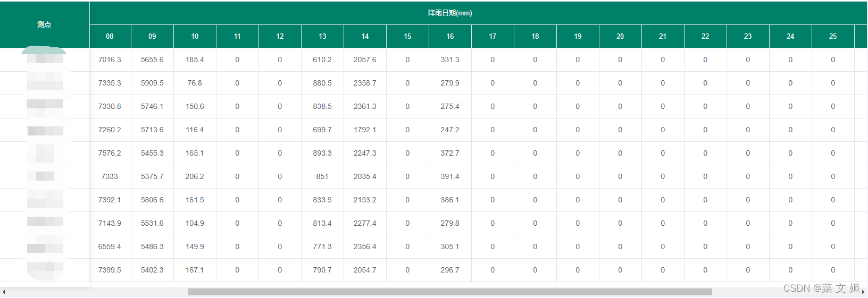Select cell value 7143.9
This screenshot has width=868, height=298.
coord(110,223)
